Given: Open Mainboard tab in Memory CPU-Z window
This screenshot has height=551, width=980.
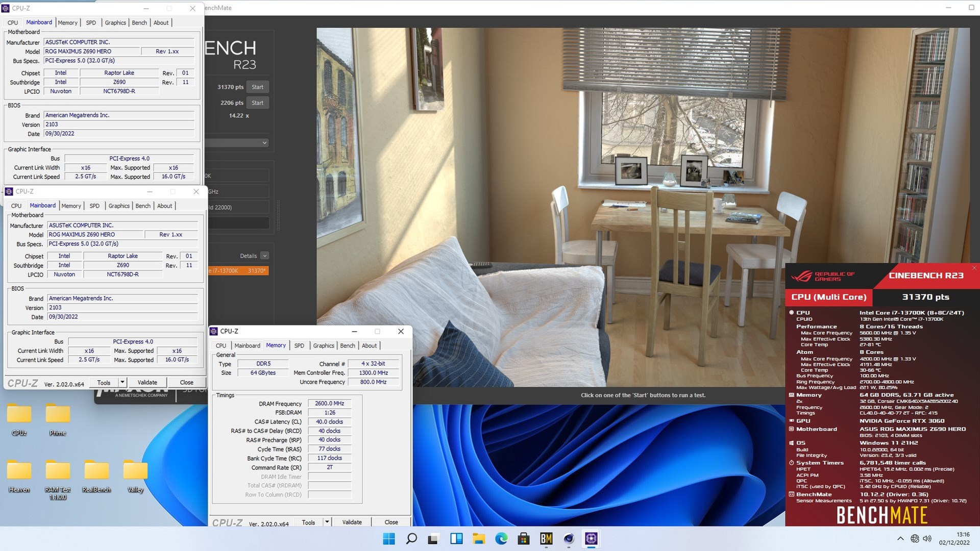Looking at the screenshot, I should pyautogui.click(x=247, y=345).
